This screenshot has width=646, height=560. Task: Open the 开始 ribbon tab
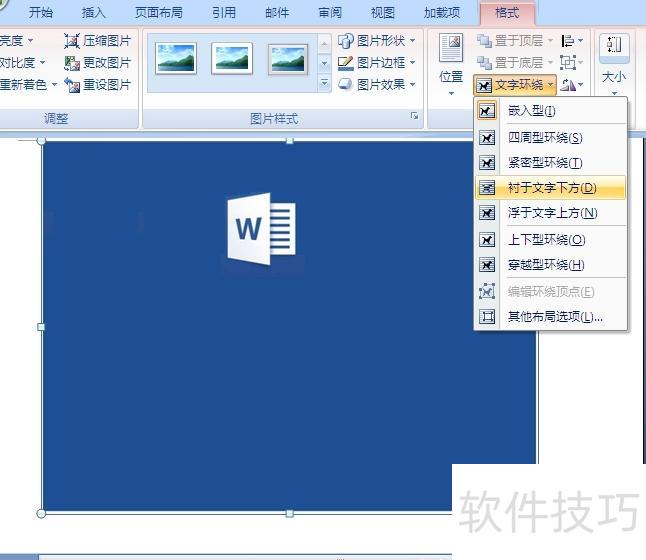(x=41, y=12)
